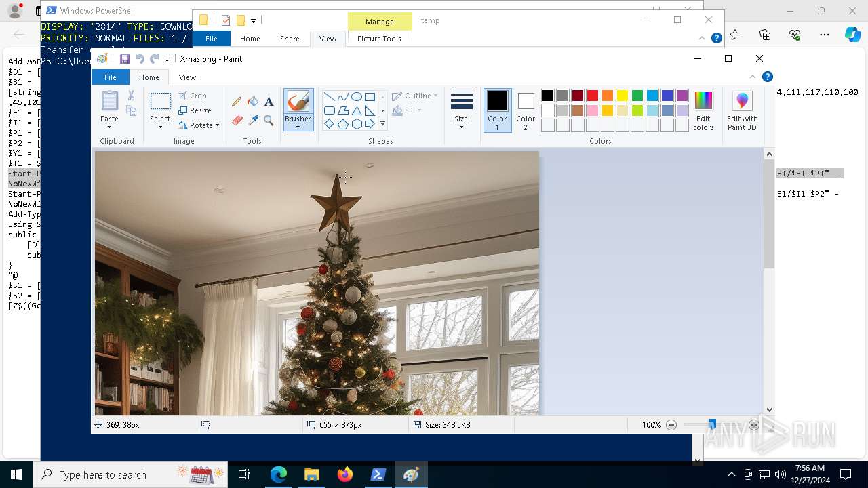
Task: Select the Text tool in Paint
Action: click(x=269, y=102)
